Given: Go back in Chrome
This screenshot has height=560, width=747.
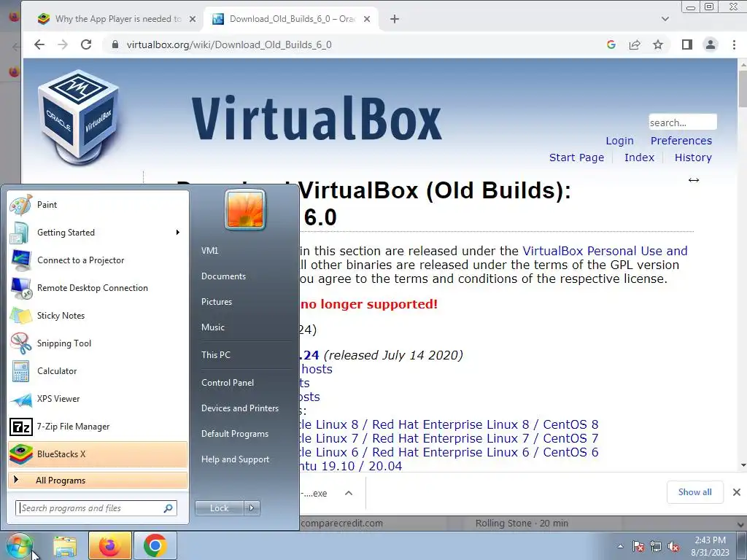Looking at the screenshot, I should pos(39,44).
